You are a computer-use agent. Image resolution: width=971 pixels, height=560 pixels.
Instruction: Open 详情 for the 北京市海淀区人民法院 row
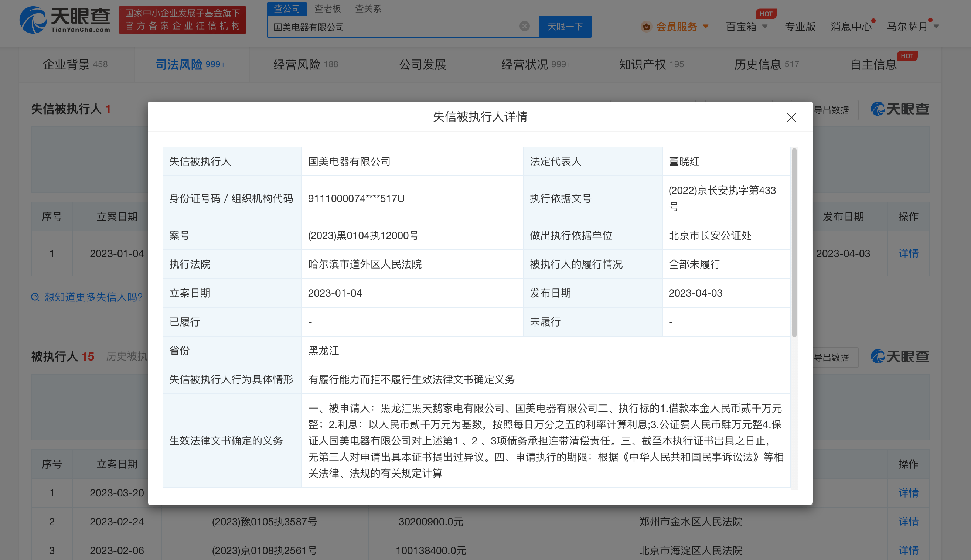908,550
